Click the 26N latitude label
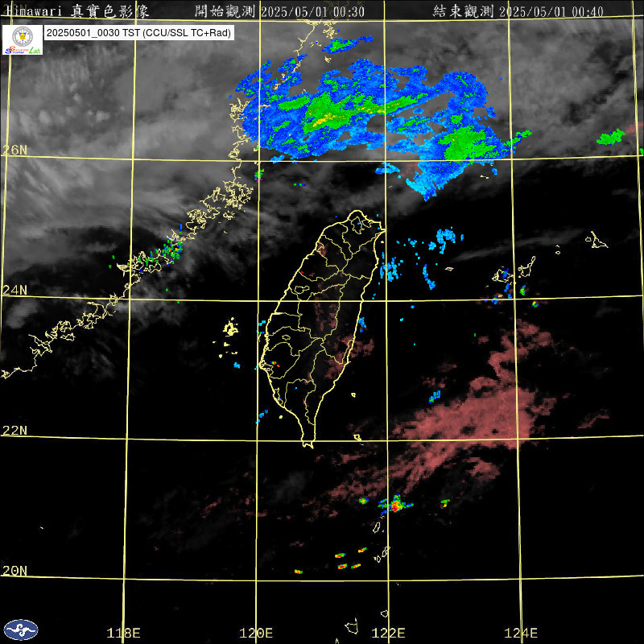Viewport: 644px width, 644px height. coord(14,151)
